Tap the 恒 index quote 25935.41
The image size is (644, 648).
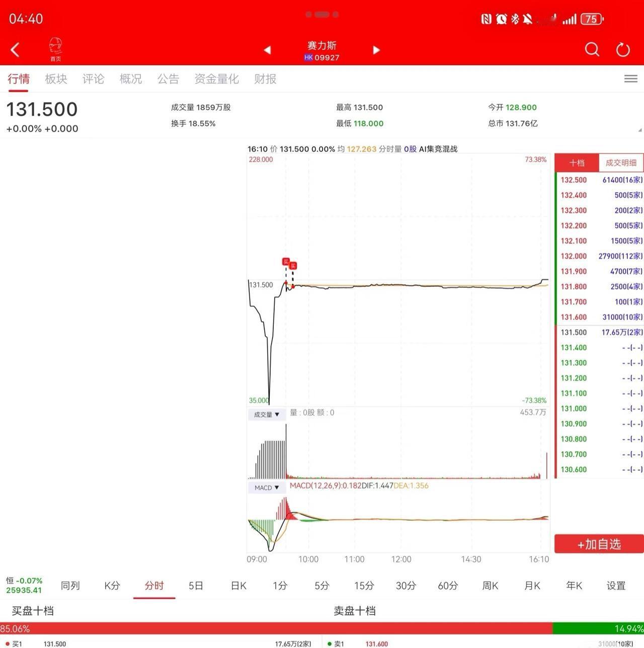click(x=24, y=586)
